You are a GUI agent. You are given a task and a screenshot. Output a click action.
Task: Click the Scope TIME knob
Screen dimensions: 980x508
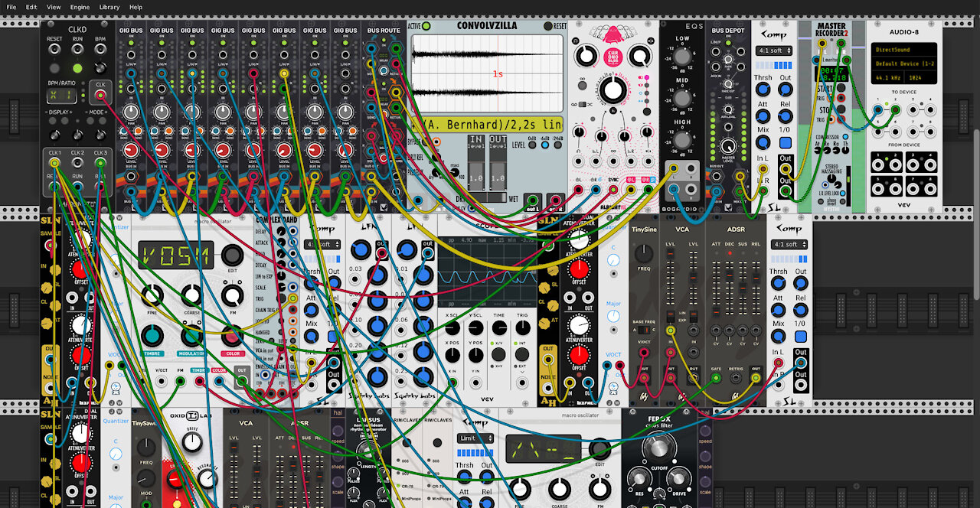coord(498,327)
